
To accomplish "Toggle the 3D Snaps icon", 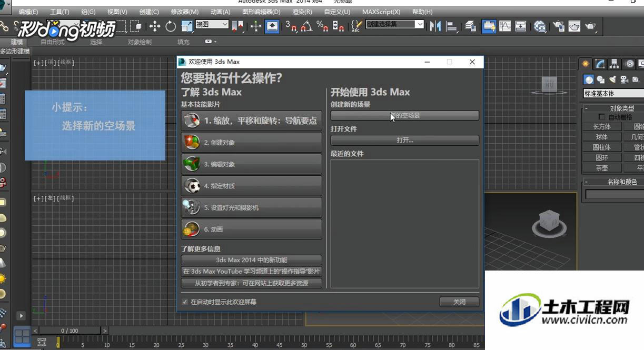I will pyautogui.click(x=290, y=26).
